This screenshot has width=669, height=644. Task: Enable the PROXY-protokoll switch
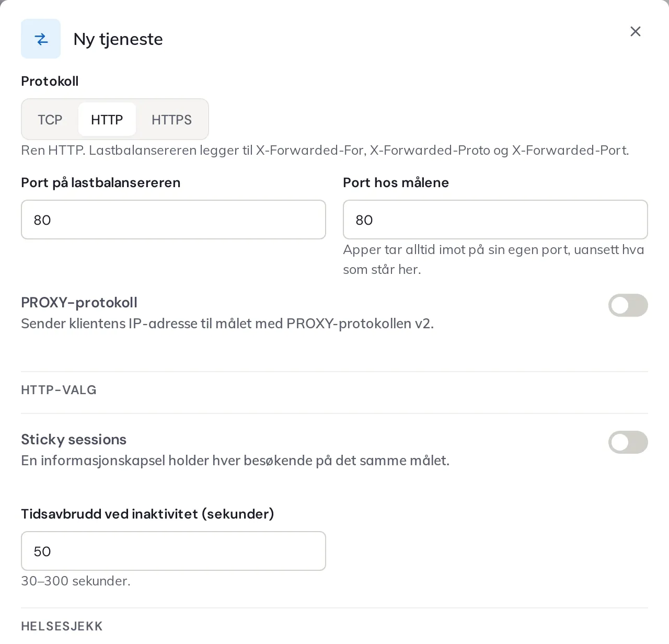point(628,305)
